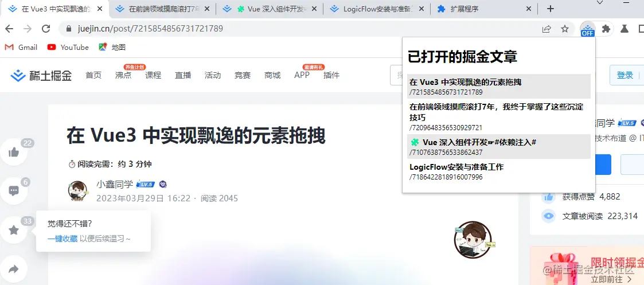Open author avatar beside 小鑫同学
The width and height of the screenshot is (644, 285).
coord(77,191)
